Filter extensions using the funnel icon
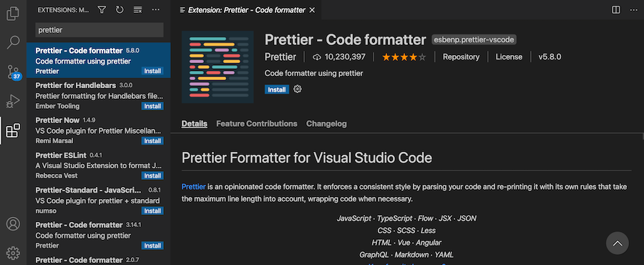This screenshot has height=265, width=644. [x=102, y=10]
